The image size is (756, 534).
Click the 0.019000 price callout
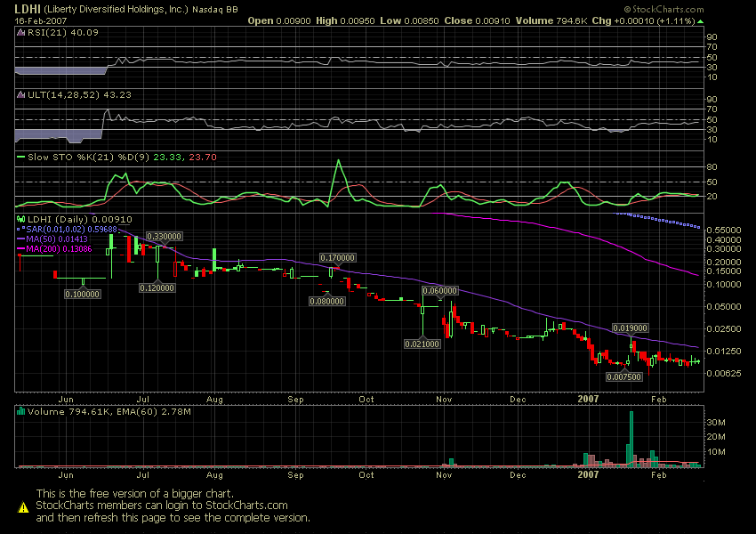click(x=630, y=328)
